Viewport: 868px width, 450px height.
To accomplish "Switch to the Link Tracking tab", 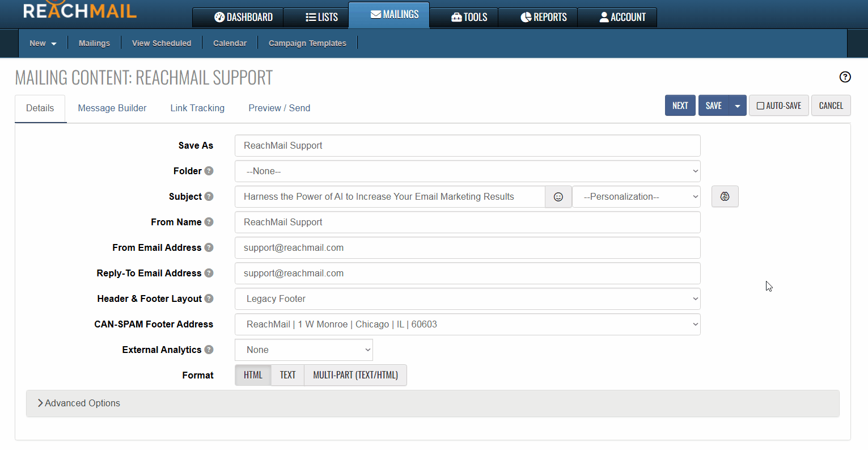I will [197, 108].
